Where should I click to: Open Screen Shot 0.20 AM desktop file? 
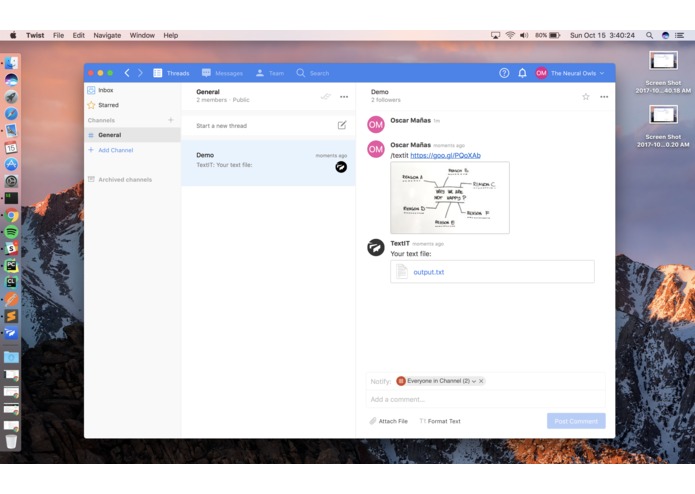[663, 126]
